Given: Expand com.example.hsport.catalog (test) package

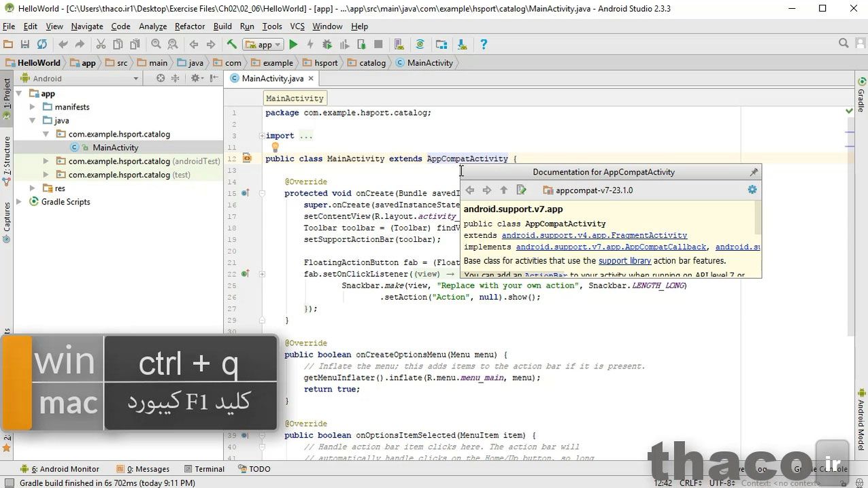Looking at the screenshot, I should [46, 175].
